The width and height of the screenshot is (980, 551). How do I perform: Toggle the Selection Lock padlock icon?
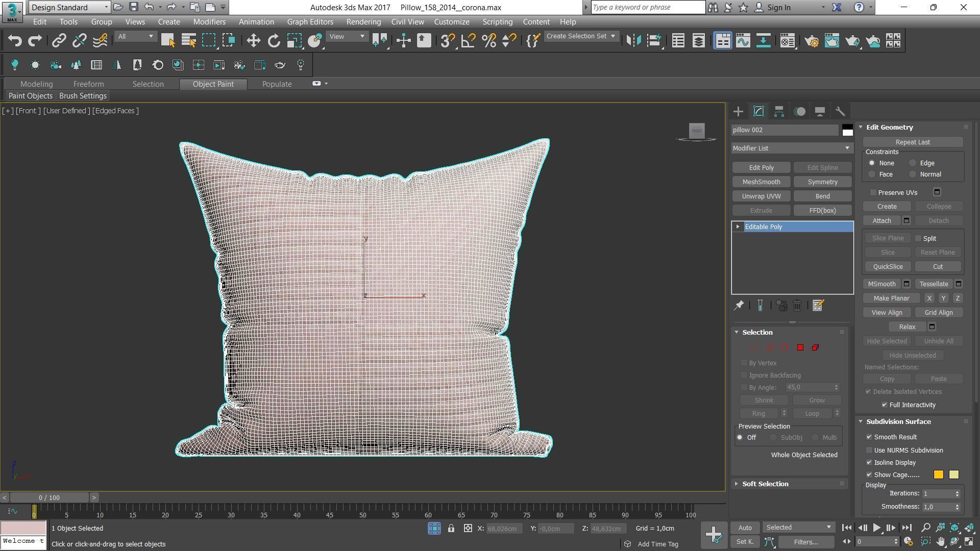tap(451, 529)
